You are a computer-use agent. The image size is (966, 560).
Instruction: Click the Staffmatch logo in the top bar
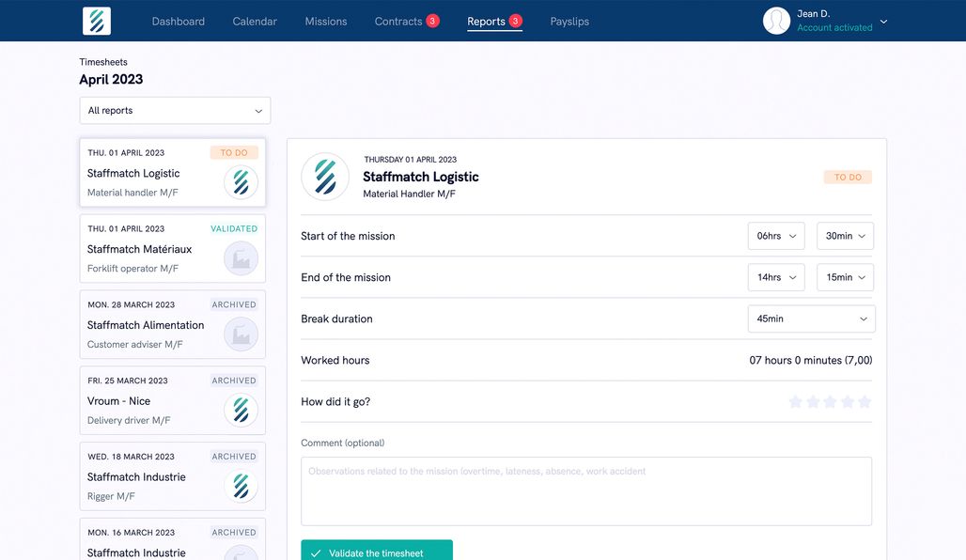coord(97,20)
